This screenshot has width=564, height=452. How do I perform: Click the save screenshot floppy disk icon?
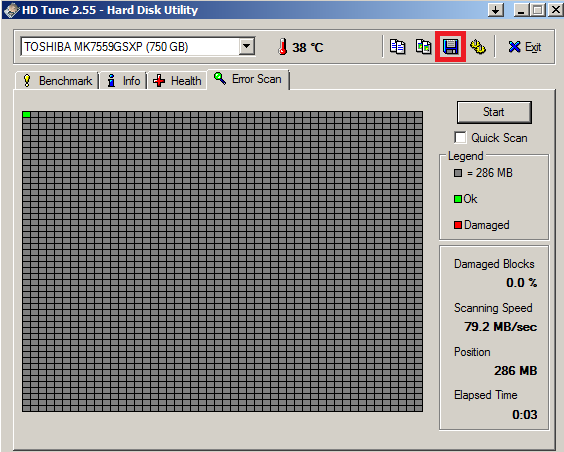tap(450, 47)
